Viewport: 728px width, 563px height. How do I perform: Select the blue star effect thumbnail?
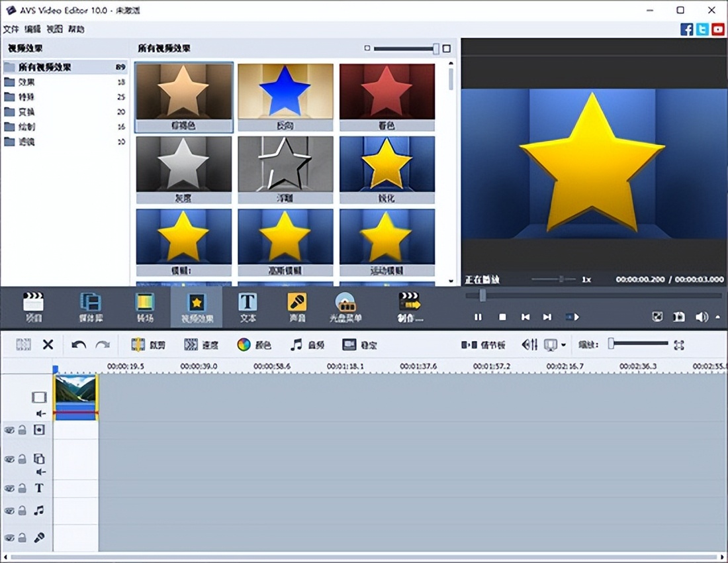[285, 91]
